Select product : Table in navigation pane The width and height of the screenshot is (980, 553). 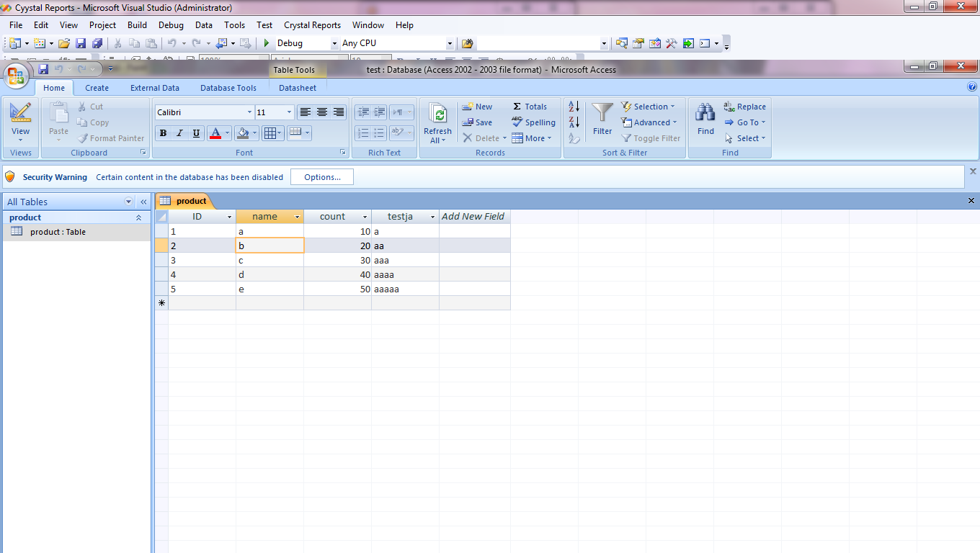coord(76,232)
